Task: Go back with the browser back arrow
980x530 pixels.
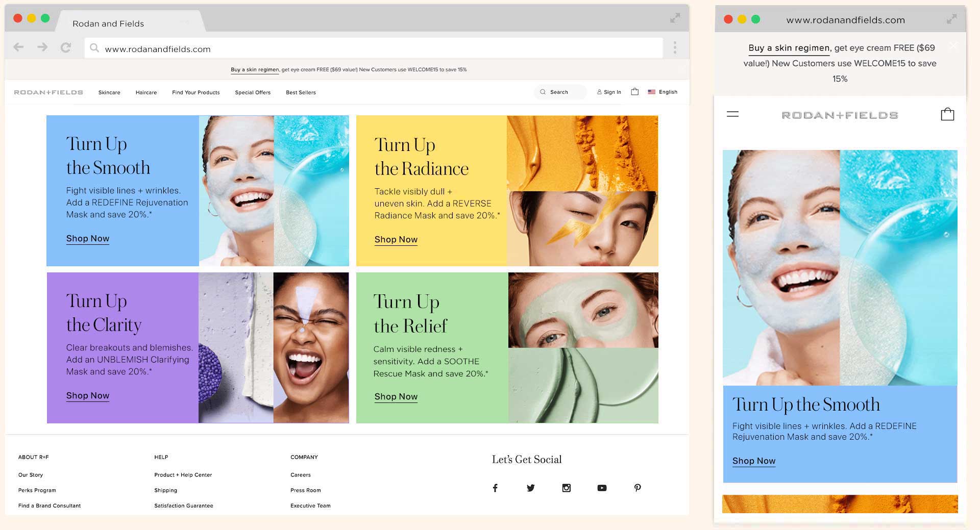Action: pos(18,47)
